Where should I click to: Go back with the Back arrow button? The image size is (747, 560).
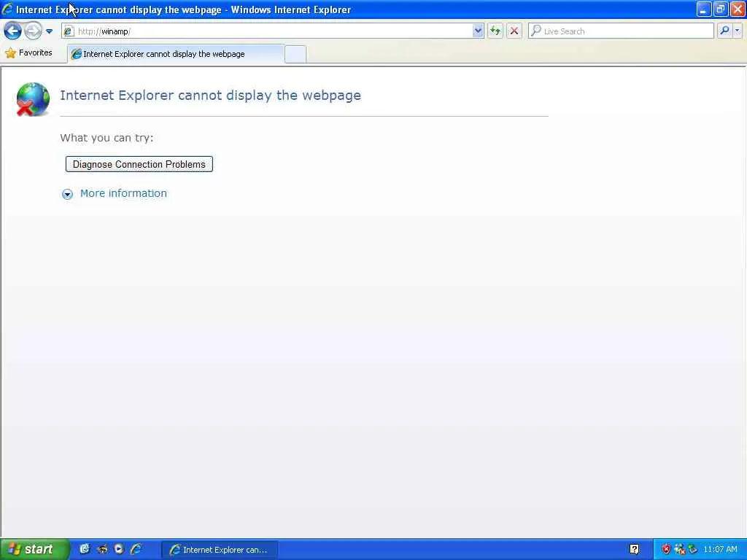coord(12,31)
